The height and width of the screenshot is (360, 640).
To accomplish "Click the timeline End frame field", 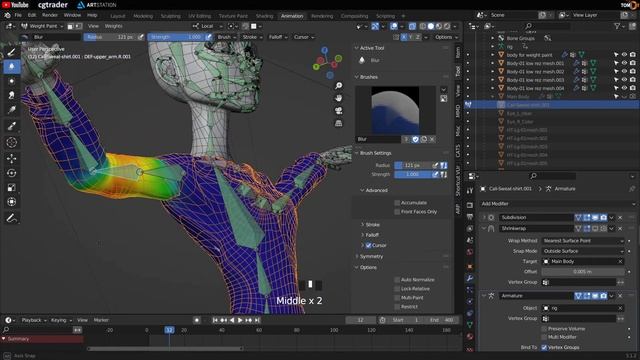I will 441,320.
